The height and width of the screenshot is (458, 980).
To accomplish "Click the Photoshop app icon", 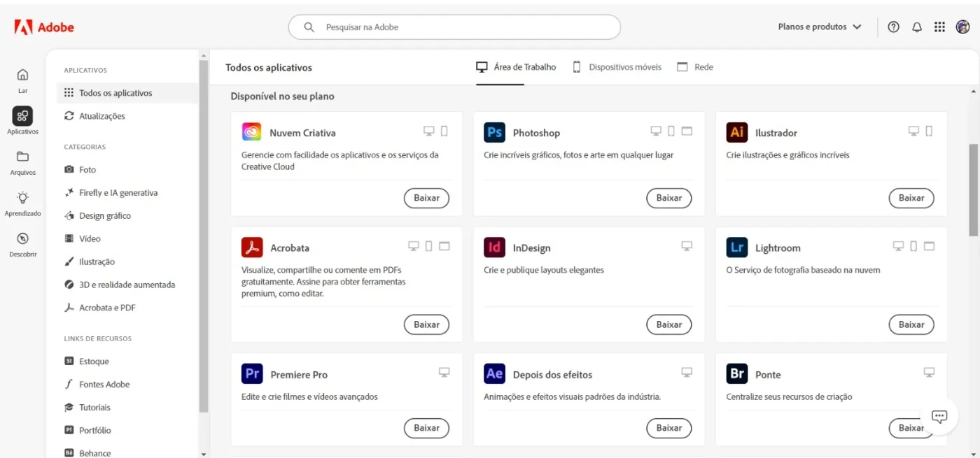I will pyautogui.click(x=494, y=132).
